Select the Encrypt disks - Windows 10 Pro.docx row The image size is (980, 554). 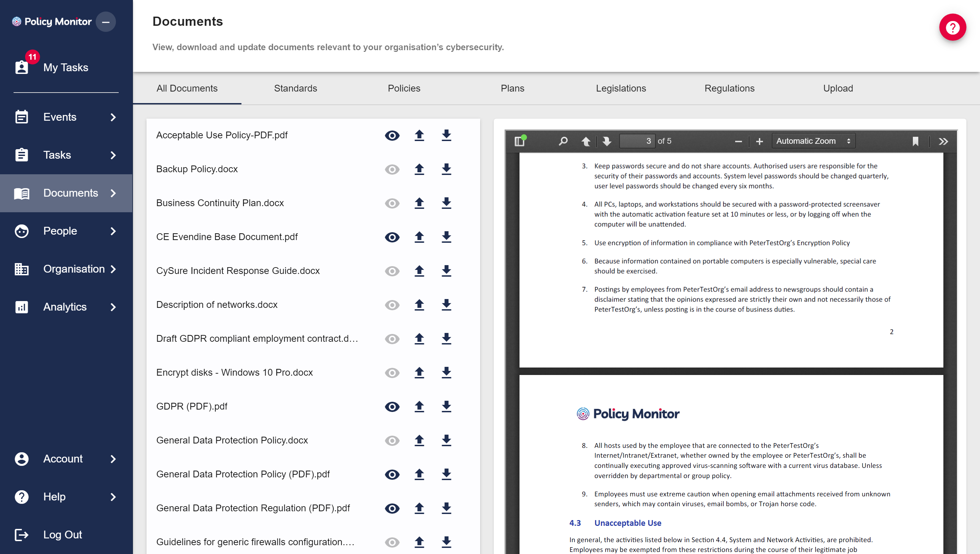coord(313,372)
